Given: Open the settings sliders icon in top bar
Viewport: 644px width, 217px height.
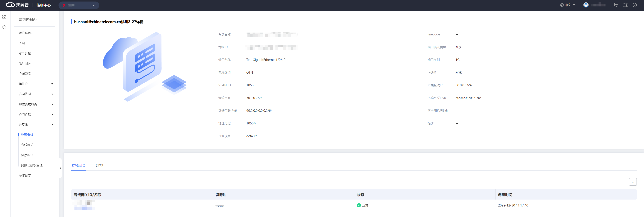Looking at the screenshot, I should [625, 5].
